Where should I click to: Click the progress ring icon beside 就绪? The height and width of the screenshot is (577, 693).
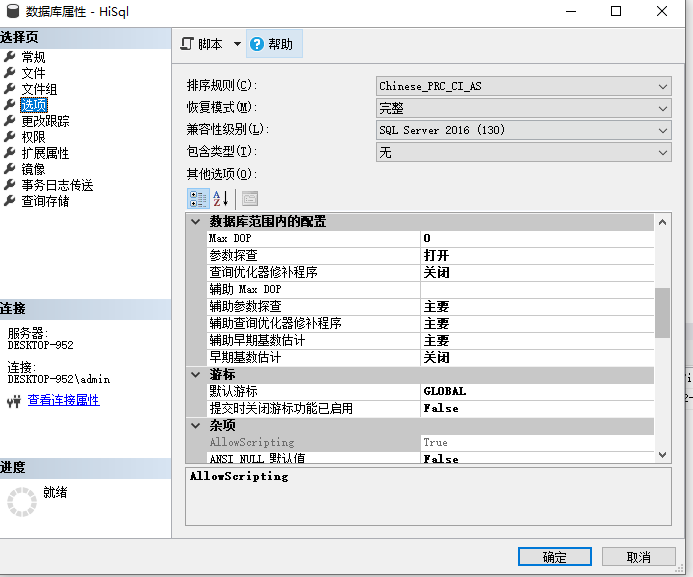[x=22, y=502]
